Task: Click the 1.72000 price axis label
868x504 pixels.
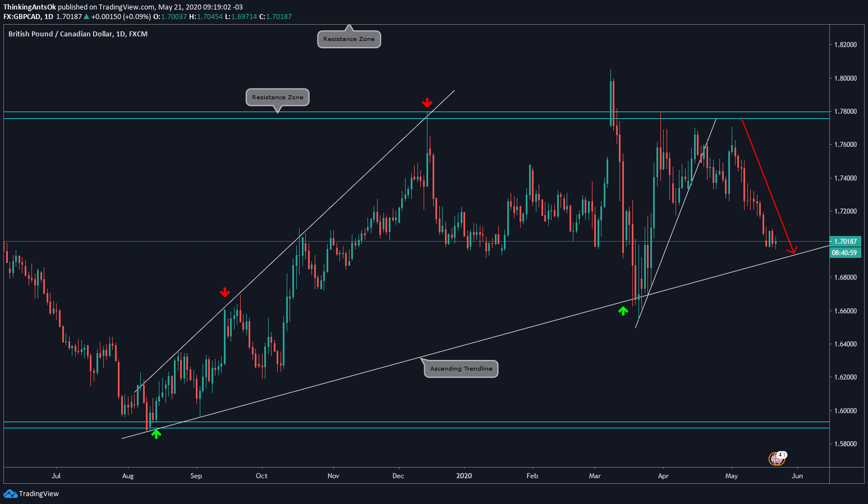Action: pos(846,211)
